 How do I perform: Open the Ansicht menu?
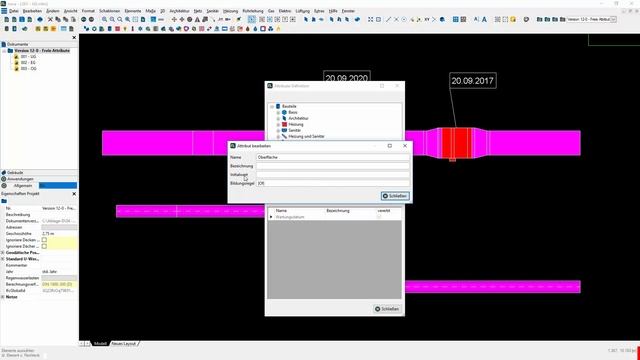point(71,11)
